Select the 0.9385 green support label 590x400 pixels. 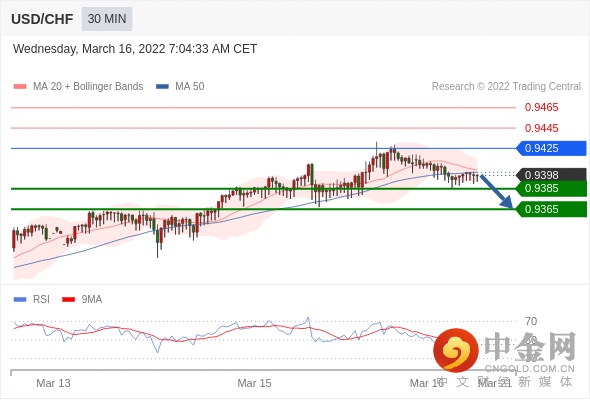click(x=551, y=189)
